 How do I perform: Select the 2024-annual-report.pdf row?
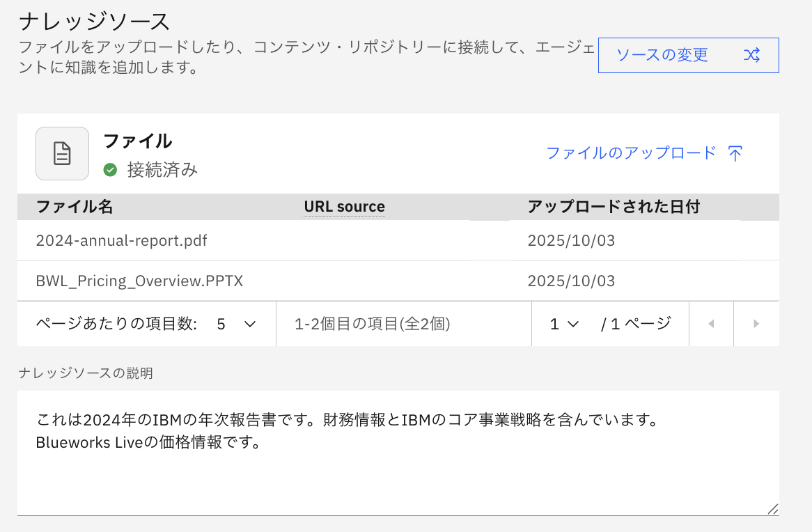tap(122, 241)
